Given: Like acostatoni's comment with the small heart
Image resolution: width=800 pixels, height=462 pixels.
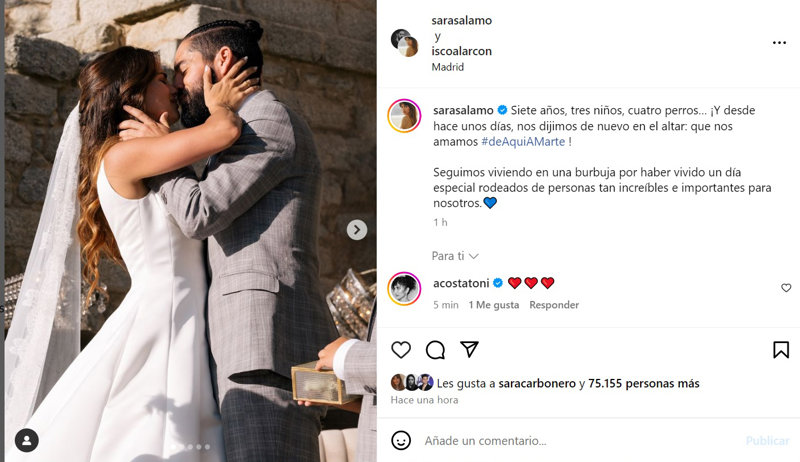Looking at the screenshot, I should click(x=786, y=288).
